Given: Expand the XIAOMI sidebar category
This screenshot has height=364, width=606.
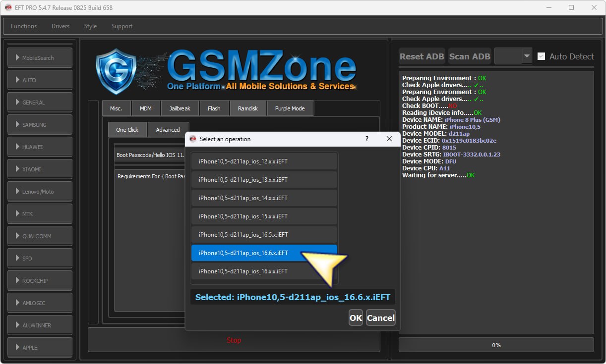Looking at the screenshot, I should (x=40, y=169).
